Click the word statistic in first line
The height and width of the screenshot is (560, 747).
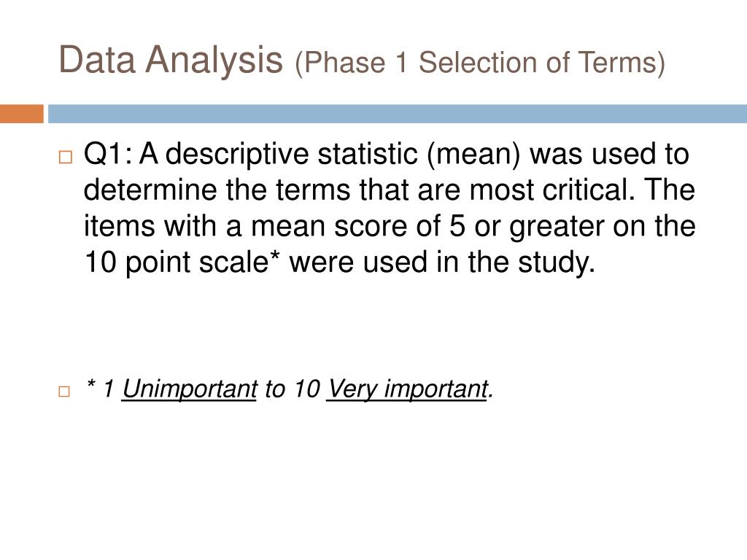coord(368,155)
